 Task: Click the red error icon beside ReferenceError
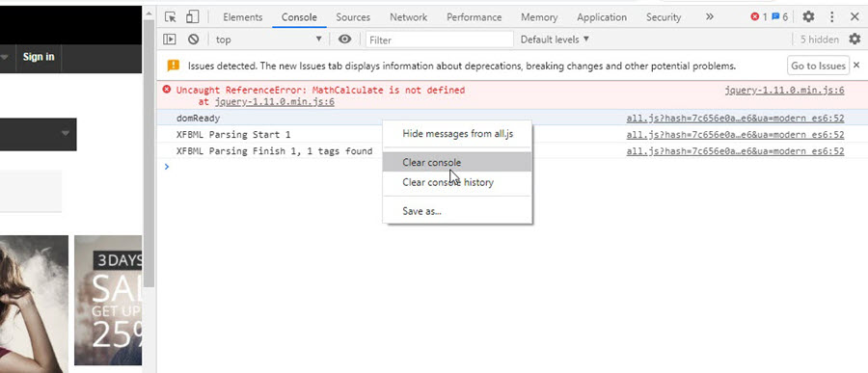point(167,89)
